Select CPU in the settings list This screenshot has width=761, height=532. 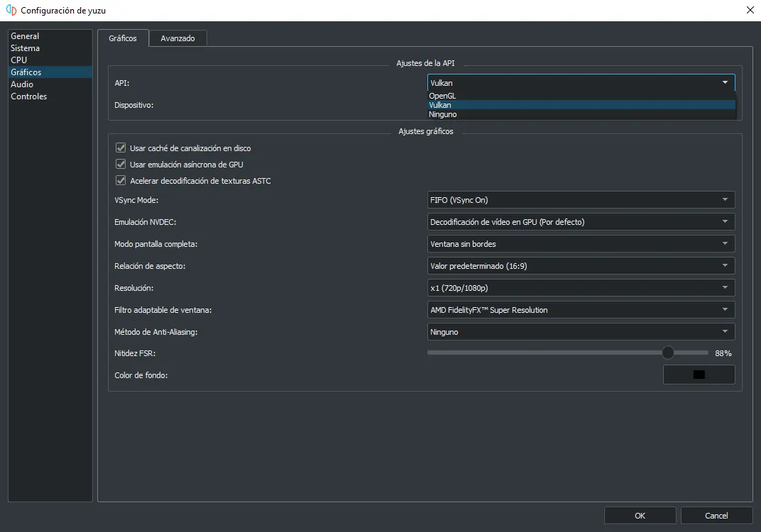coord(19,60)
